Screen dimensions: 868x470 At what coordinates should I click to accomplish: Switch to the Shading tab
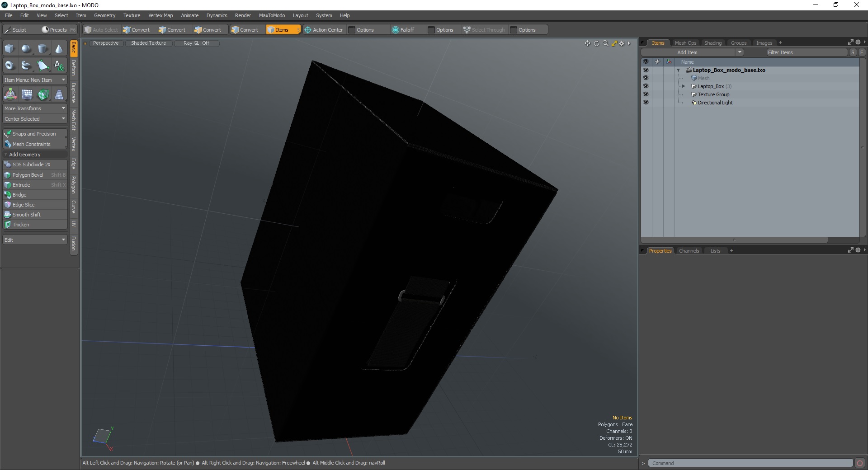[713, 43]
